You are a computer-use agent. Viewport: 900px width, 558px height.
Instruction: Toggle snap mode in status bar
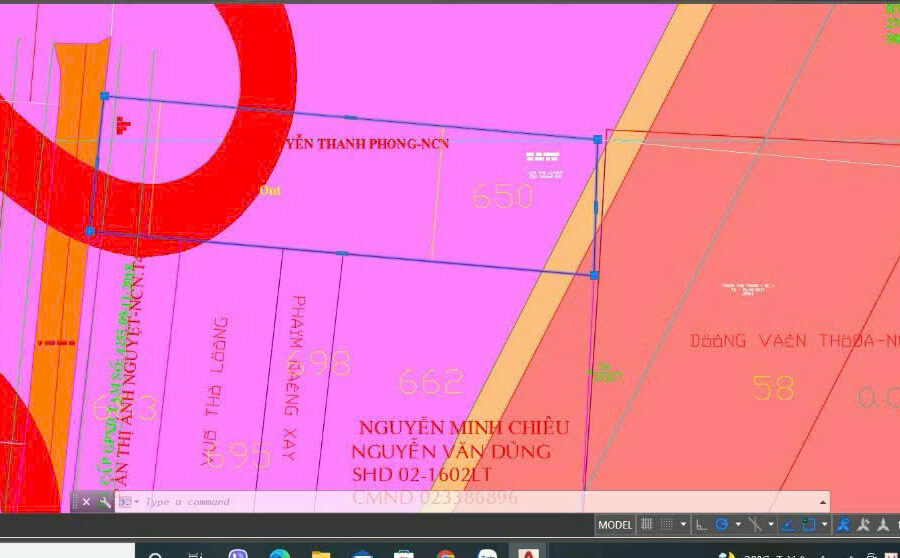667,525
